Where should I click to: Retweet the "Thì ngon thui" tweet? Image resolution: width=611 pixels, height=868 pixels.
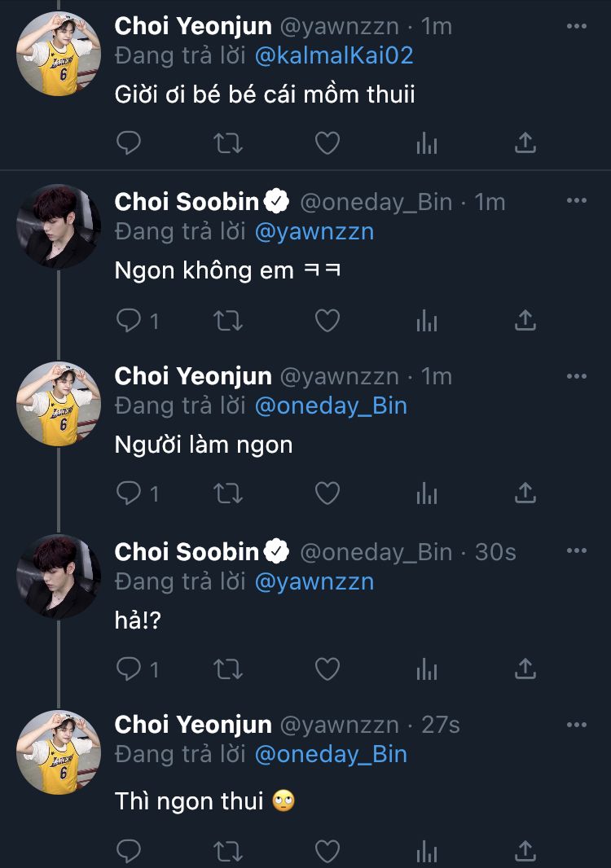[227, 851]
